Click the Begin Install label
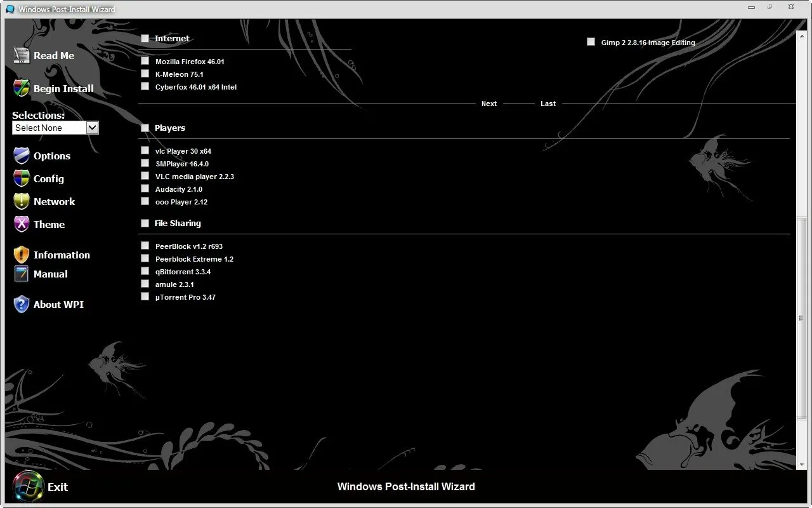The height and width of the screenshot is (508, 812). [63, 89]
